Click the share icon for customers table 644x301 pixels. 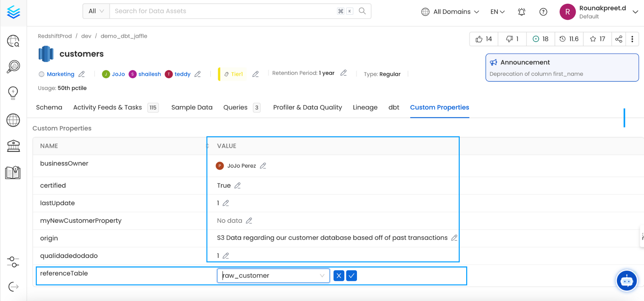pyautogui.click(x=619, y=39)
